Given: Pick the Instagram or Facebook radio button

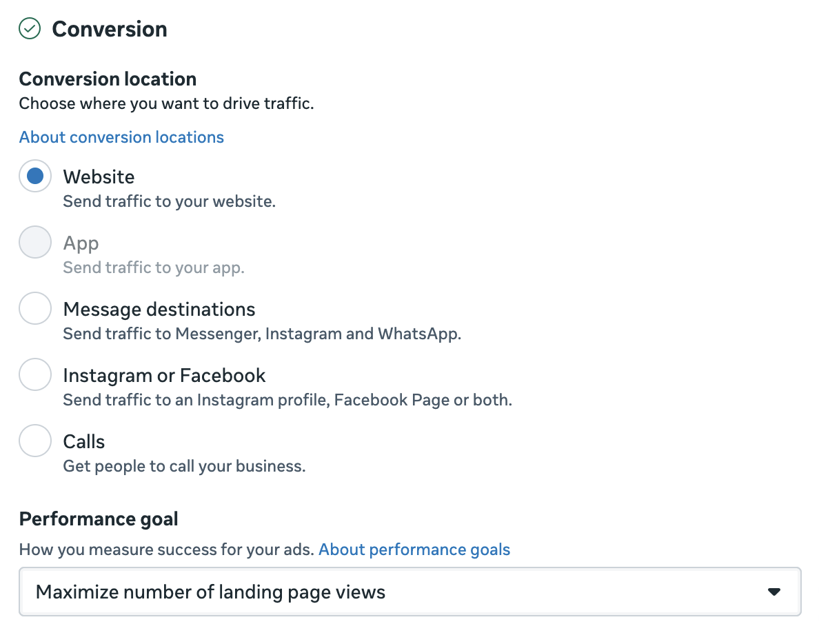Looking at the screenshot, I should (35, 375).
